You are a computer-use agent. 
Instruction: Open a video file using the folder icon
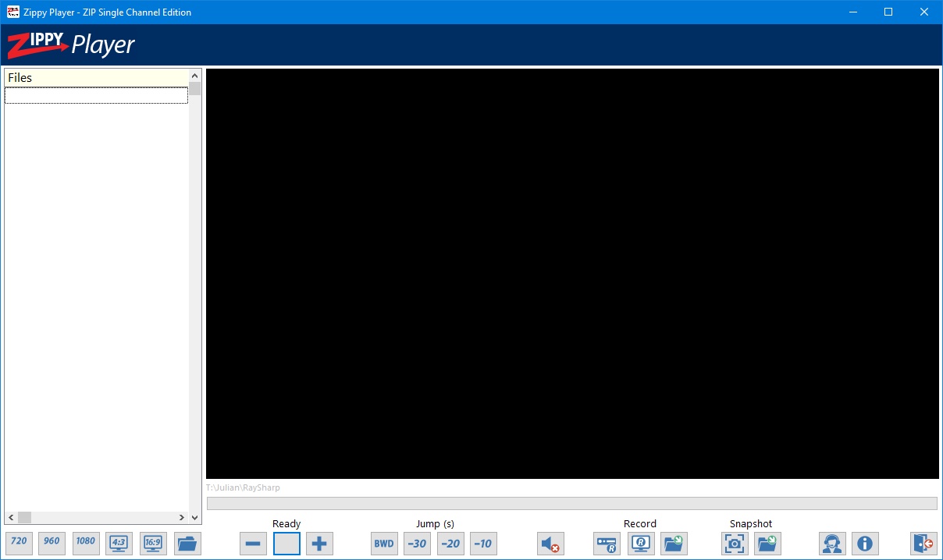(x=187, y=544)
